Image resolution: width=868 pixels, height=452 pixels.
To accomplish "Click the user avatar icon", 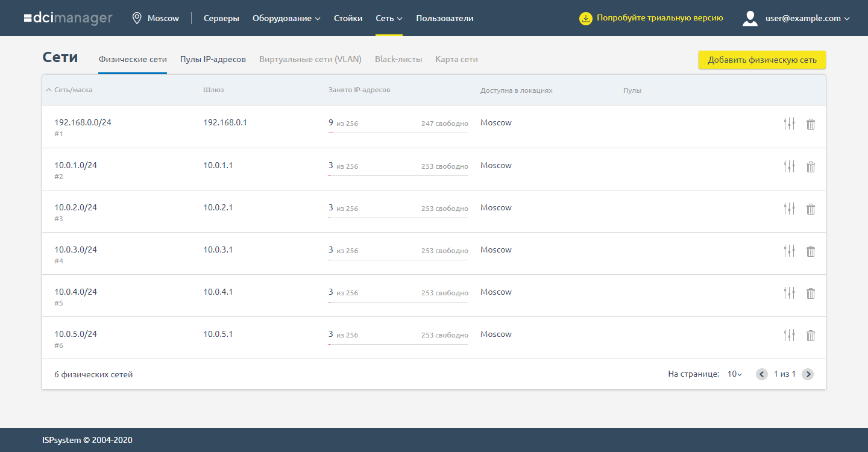I will click(x=750, y=18).
